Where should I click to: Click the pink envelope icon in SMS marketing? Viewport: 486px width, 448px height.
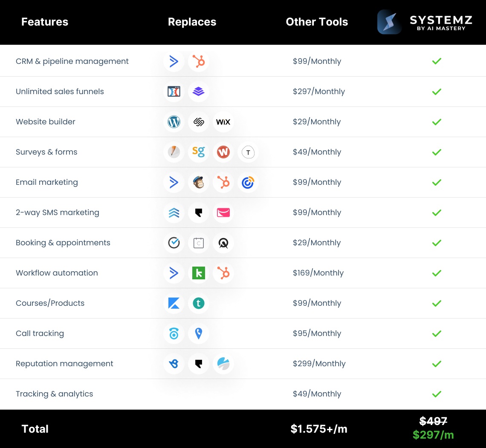223,213
